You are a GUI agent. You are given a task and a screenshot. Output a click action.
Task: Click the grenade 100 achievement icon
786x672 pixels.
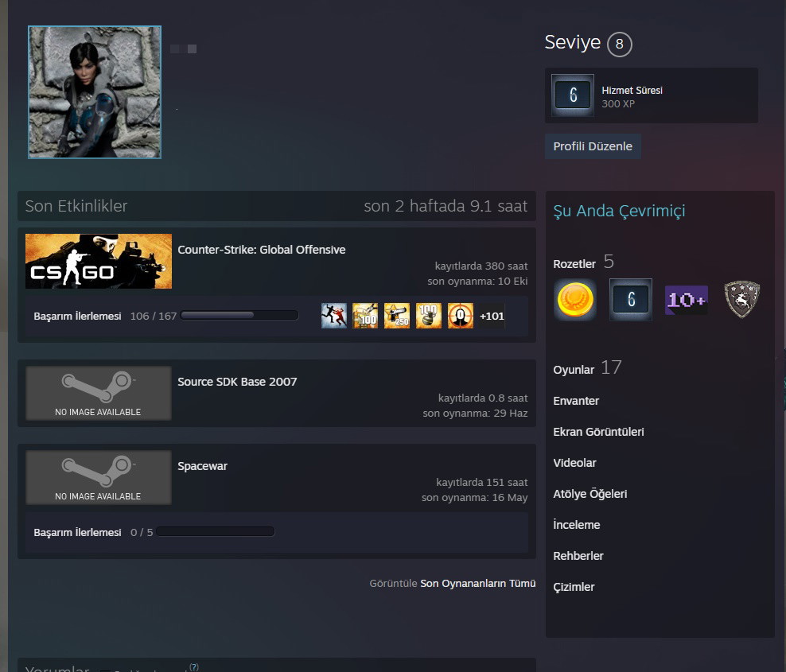[429, 316]
